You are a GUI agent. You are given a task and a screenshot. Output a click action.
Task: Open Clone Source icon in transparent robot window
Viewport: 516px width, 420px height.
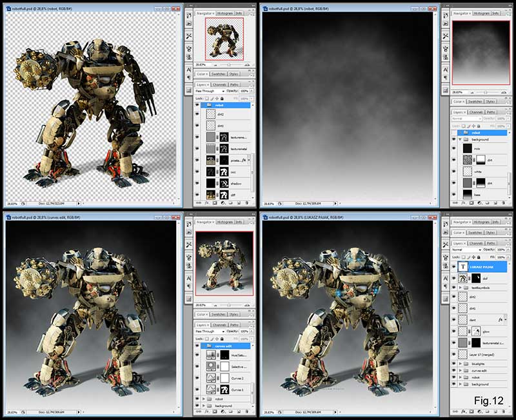189,57
